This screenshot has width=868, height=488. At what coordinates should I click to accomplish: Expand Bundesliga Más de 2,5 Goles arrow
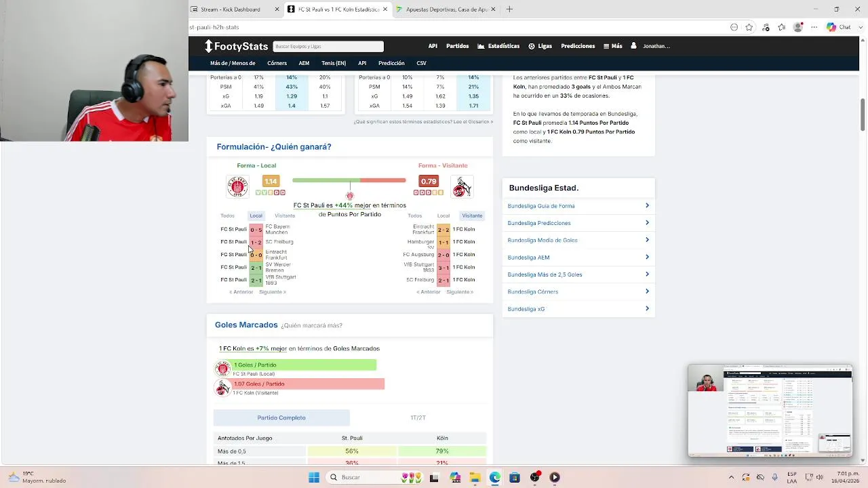pos(647,274)
